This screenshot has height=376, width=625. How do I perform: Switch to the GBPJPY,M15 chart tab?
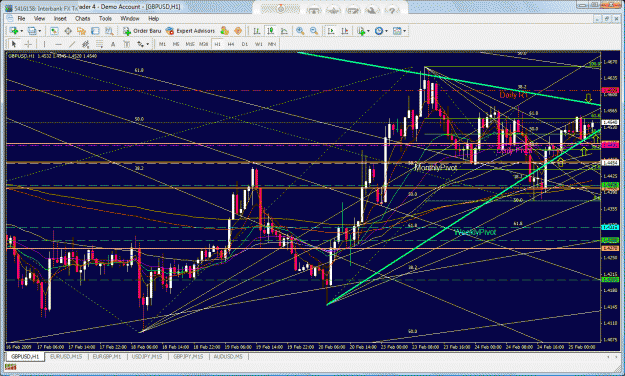188,356
